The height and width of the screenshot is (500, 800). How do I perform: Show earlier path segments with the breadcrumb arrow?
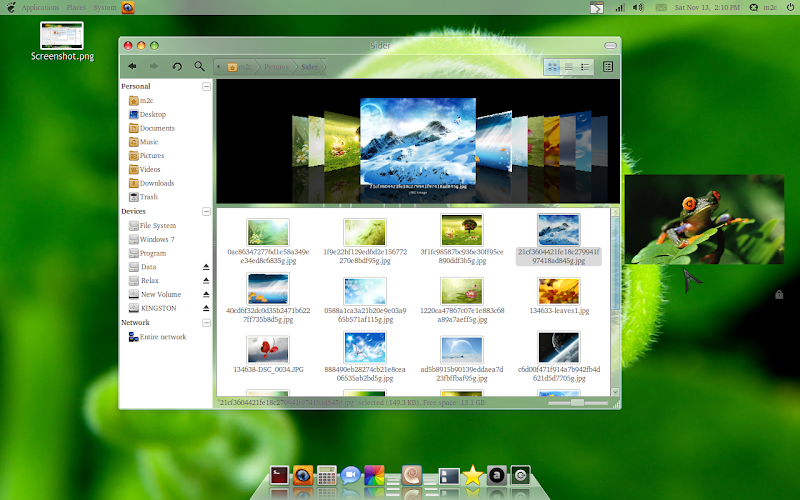point(218,67)
